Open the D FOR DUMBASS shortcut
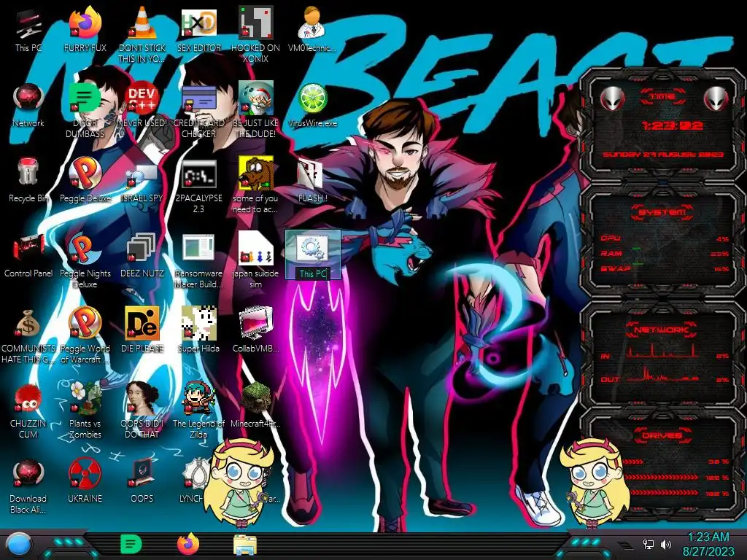The image size is (747, 560). tap(85, 109)
